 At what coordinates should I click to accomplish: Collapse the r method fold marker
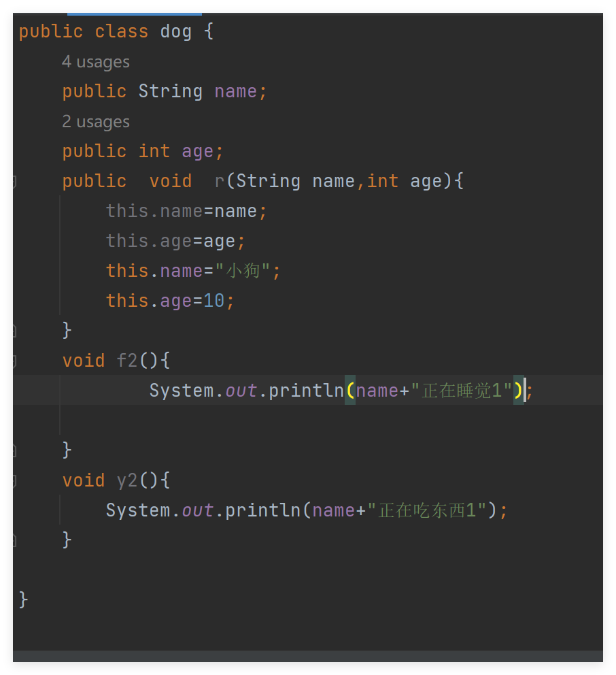coord(14,182)
